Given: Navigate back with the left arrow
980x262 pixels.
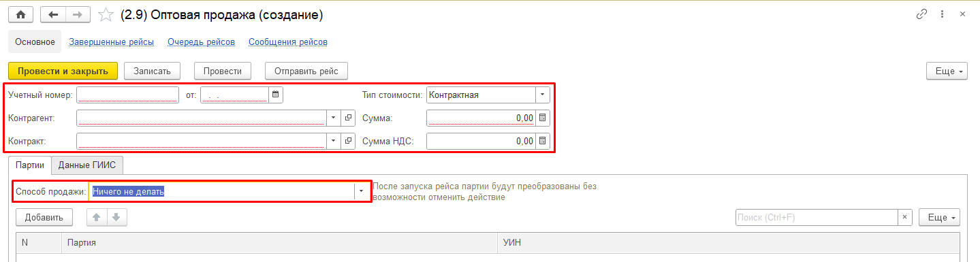Looking at the screenshot, I should (x=53, y=14).
